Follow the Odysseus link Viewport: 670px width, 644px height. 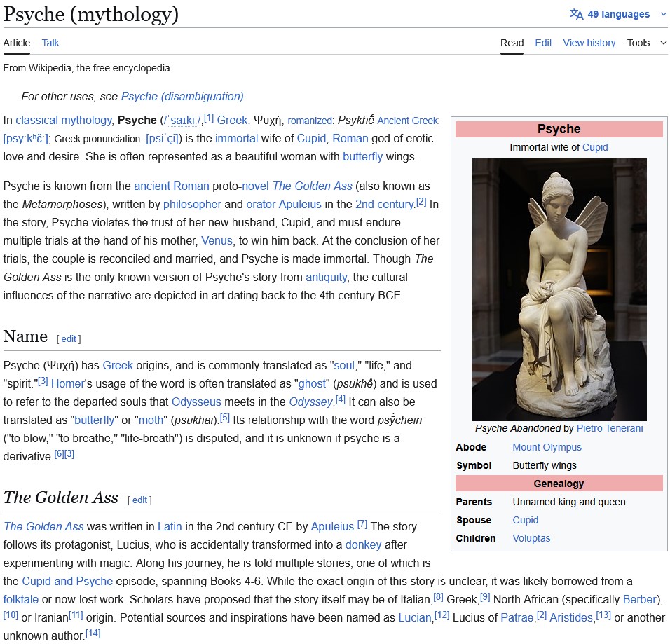click(196, 402)
